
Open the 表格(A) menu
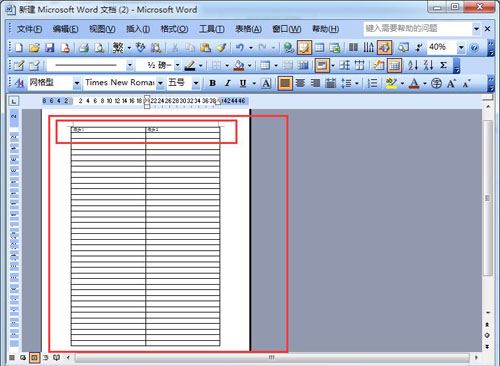point(248,29)
